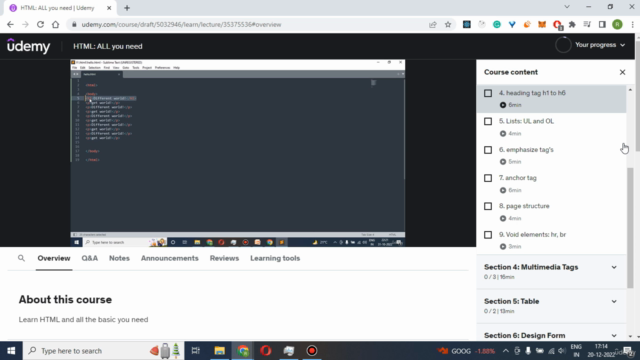Open lecture 6. emphasize tag's
Viewport: 640px width, 360px height.
coord(526,150)
